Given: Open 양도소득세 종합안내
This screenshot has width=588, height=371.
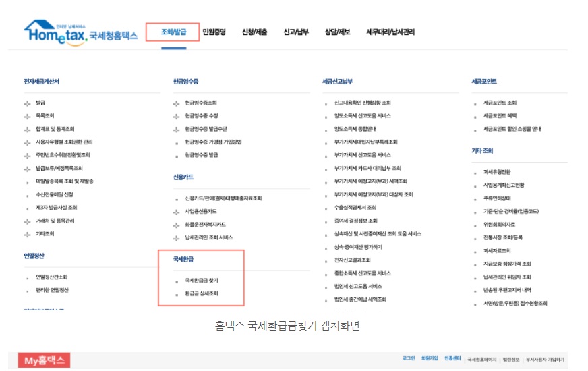Looking at the screenshot, I should tap(355, 129).
